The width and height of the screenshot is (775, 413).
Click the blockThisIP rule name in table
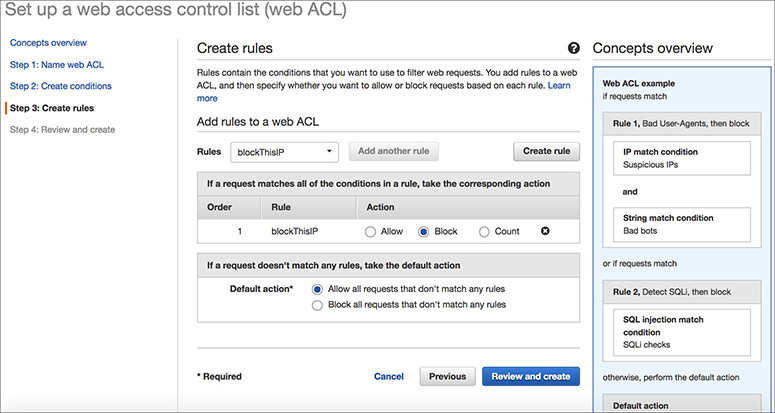click(295, 231)
